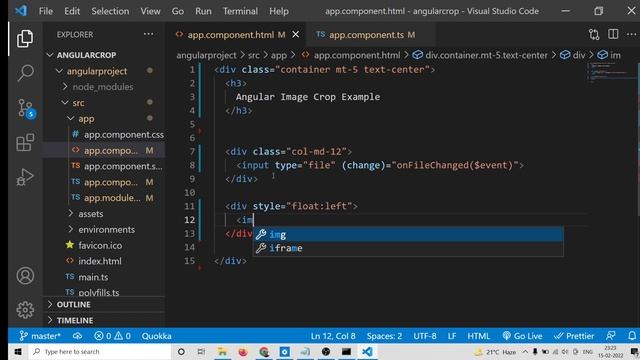The height and width of the screenshot is (360, 640).
Task: Click Spaces: 2 indentation setting
Action: pyautogui.click(x=384, y=336)
